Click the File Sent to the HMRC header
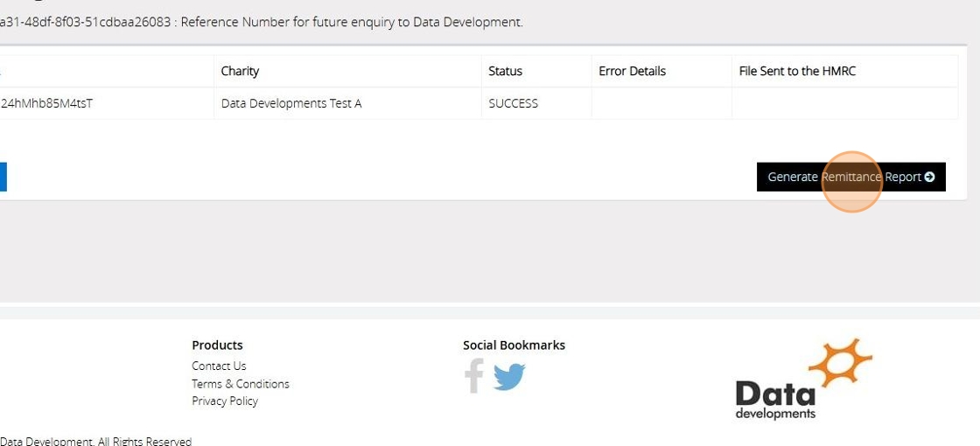Image resolution: width=980 pixels, height=446 pixels. click(x=797, y=71)
